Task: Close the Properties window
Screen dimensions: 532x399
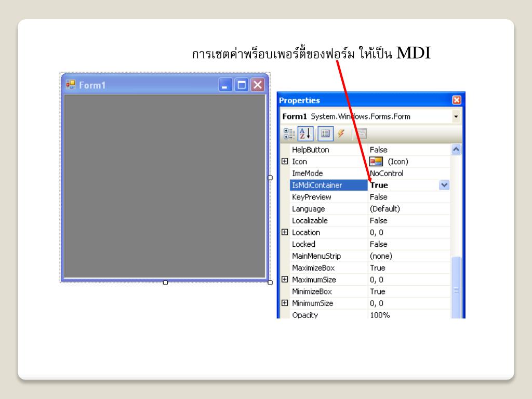Action: 457,100
